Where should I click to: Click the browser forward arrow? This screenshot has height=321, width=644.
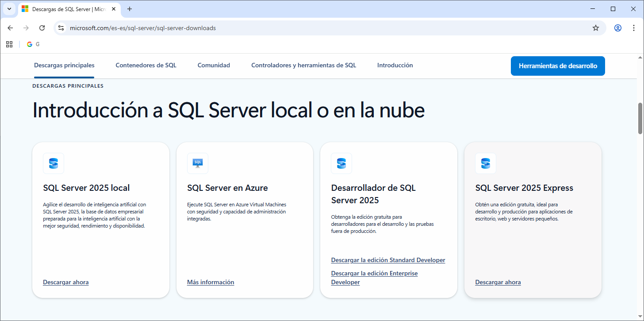[26, 28]
